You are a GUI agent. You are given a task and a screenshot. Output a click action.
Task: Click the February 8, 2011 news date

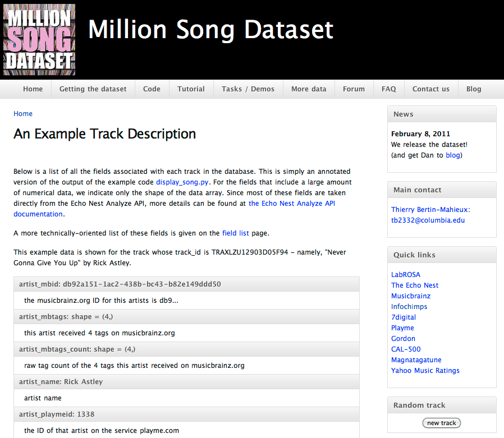tap(420, 133)
